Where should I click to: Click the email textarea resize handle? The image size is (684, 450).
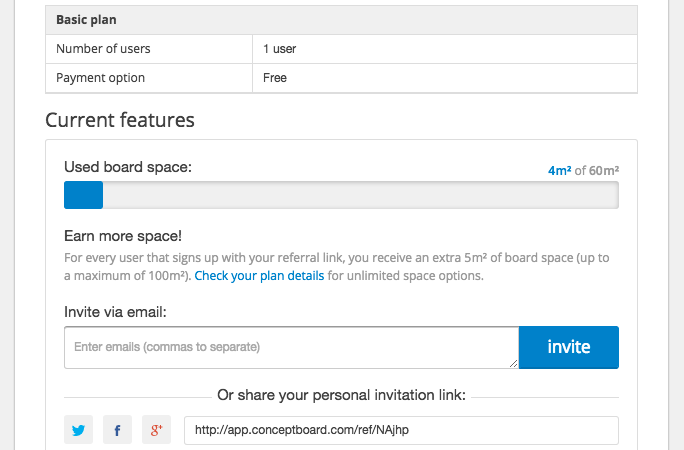[x=513, y=363]
